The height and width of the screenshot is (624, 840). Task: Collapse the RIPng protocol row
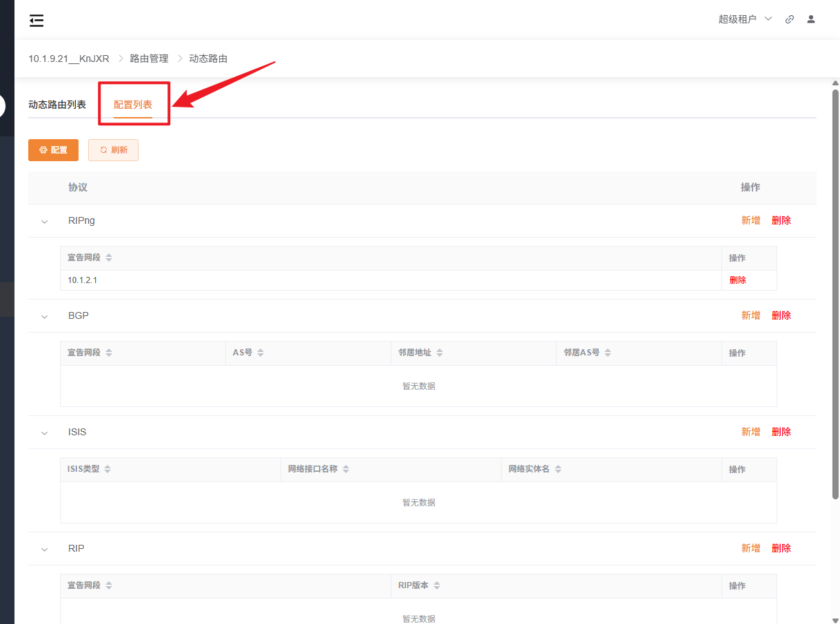coord(45,222)
